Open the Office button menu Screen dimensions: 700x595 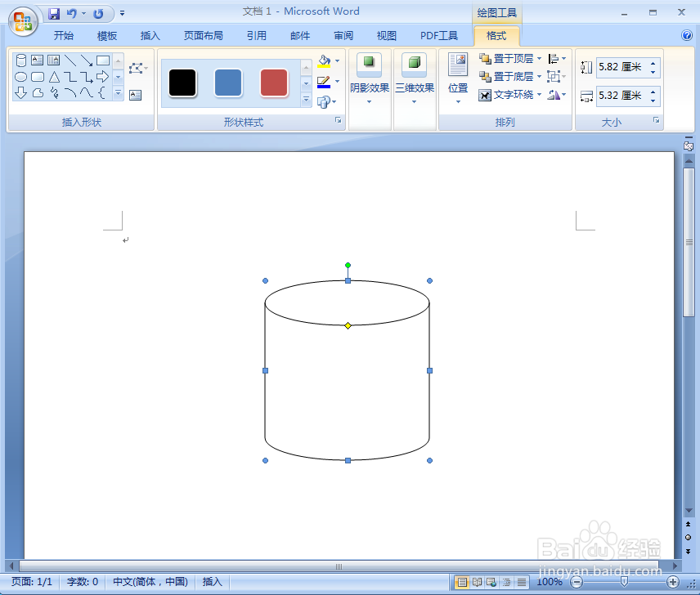pos(23,20)
